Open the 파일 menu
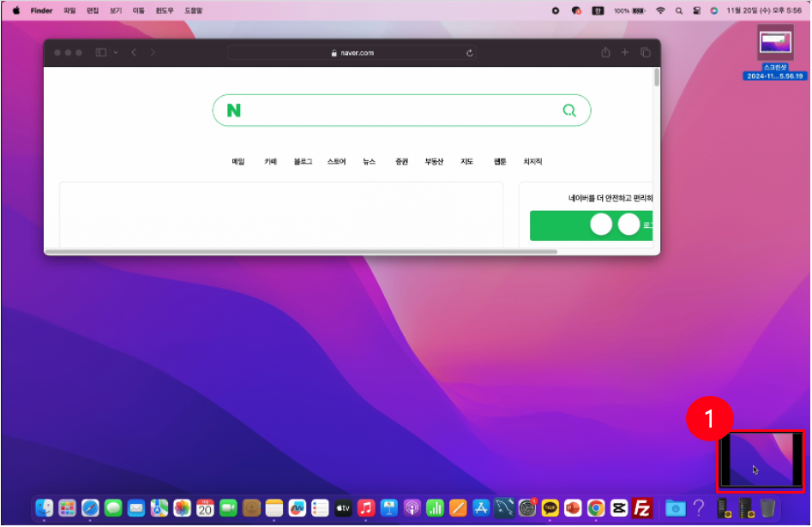The image size is (812, 527). (69, 10)
